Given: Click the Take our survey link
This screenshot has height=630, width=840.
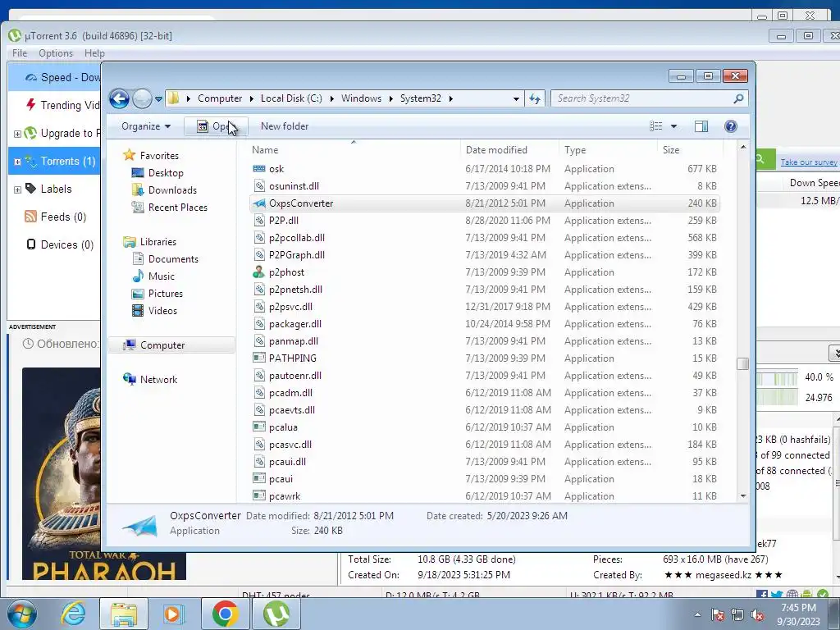Looking at the screenshot, I should pos(809,162).
